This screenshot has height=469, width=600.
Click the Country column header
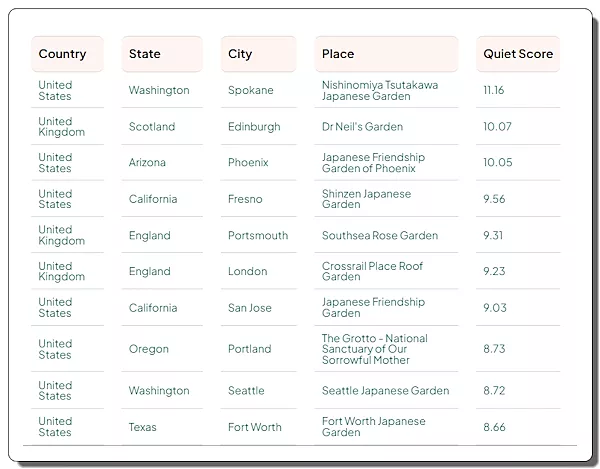coord(63,54)
